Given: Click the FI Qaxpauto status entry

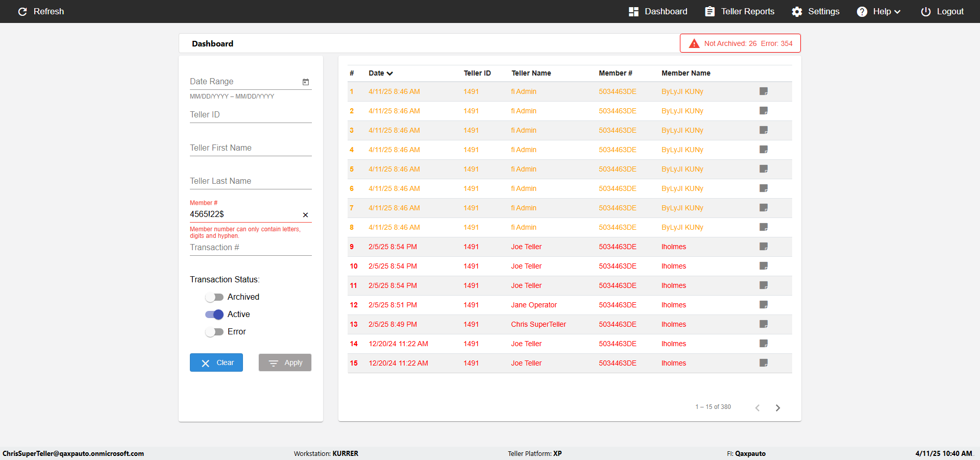Looking at the screenshot, I should click(x=746, y=453).
